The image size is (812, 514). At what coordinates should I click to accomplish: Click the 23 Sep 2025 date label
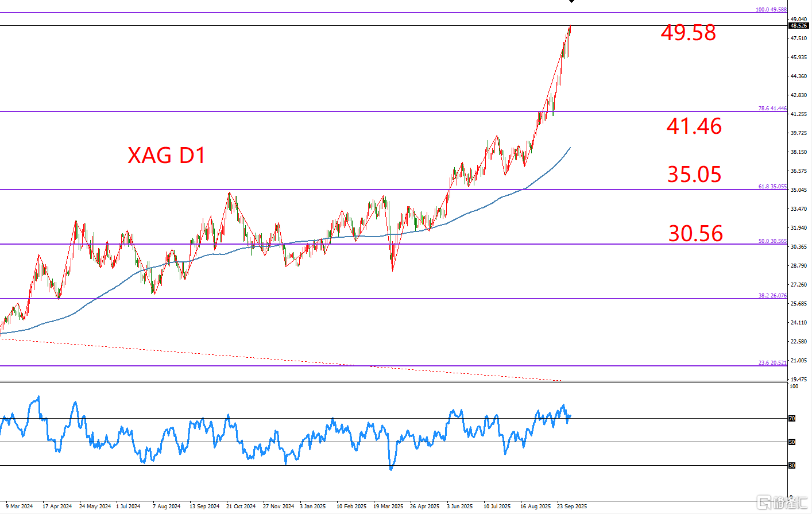pyautogui.click(x=572, y=507)
